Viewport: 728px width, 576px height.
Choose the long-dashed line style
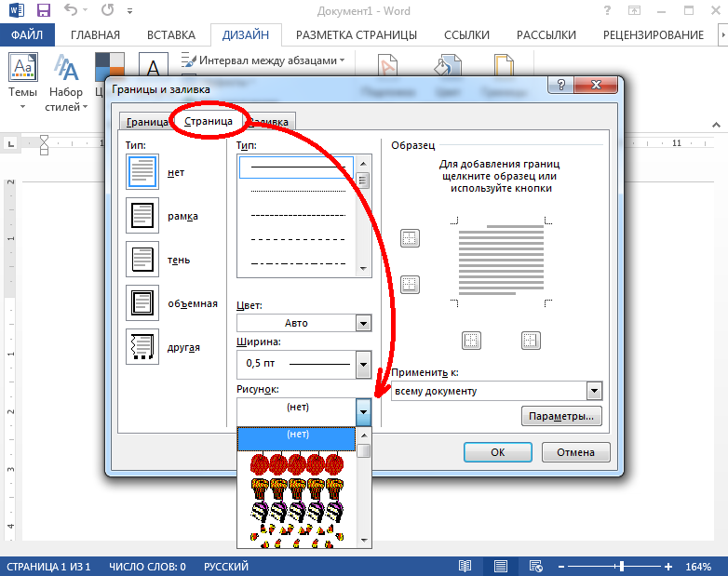click(297, 239)
